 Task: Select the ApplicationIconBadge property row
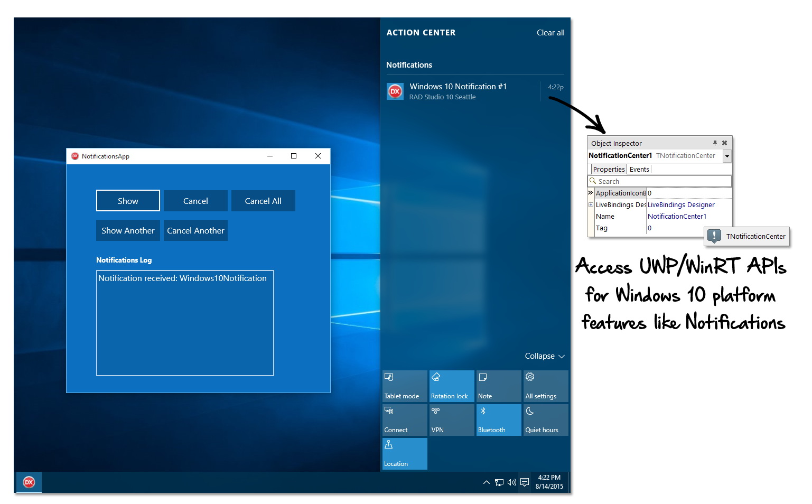pos(660,193)
